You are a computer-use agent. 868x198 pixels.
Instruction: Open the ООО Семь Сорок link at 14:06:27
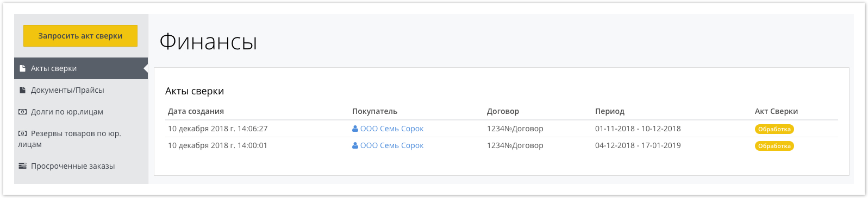(x=392, y=129)
